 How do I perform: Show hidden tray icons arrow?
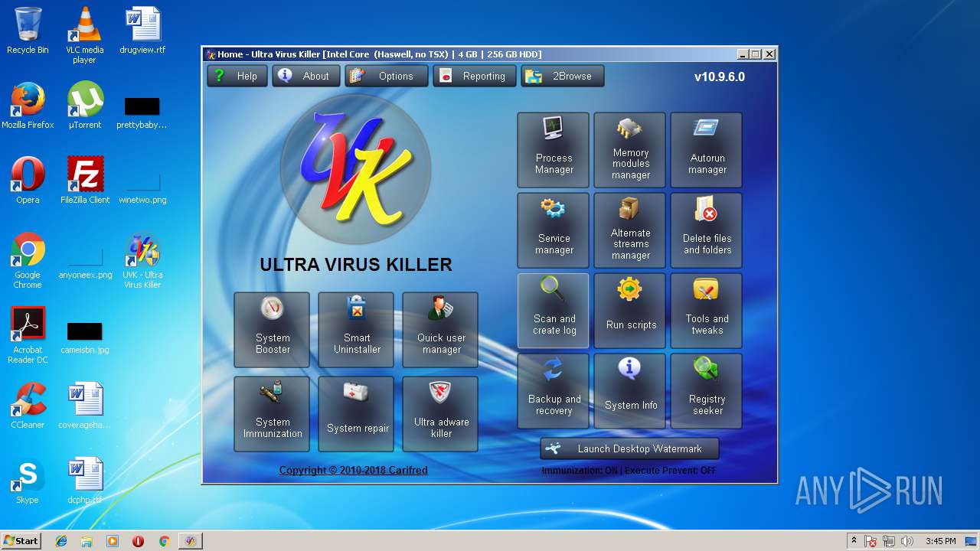[x=854, y=541]
